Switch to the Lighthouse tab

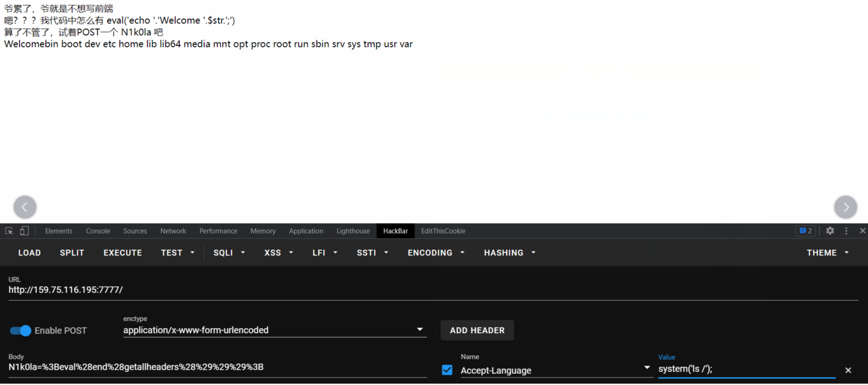[353, 231]
